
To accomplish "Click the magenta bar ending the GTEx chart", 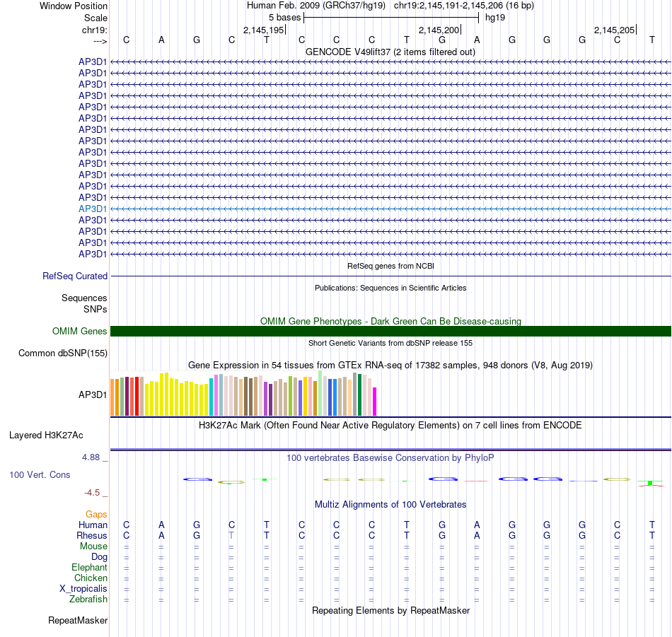I will pos(375,402).
